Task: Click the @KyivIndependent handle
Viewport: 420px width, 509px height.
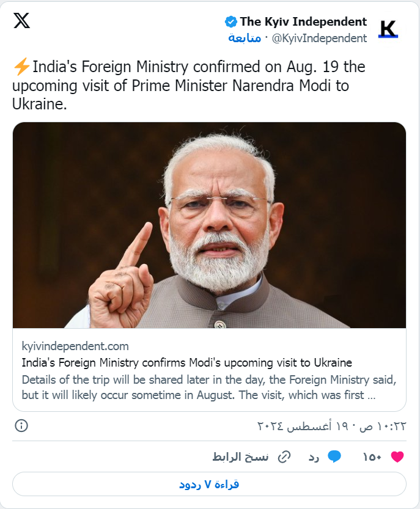Action: click(319, 38)
